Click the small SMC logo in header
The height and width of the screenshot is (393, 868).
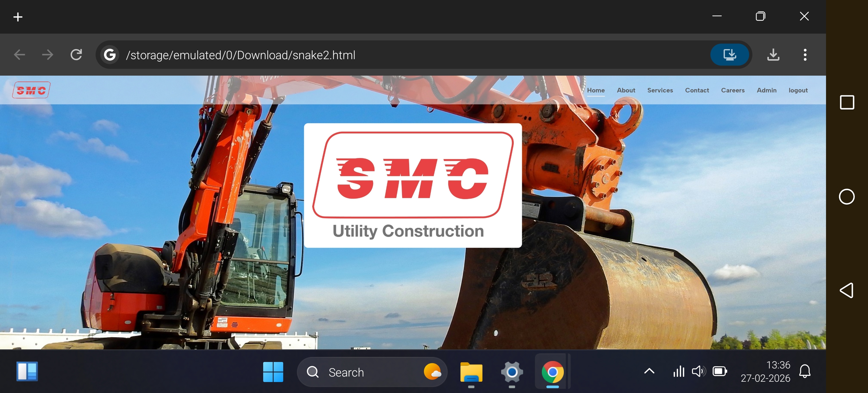31,90
